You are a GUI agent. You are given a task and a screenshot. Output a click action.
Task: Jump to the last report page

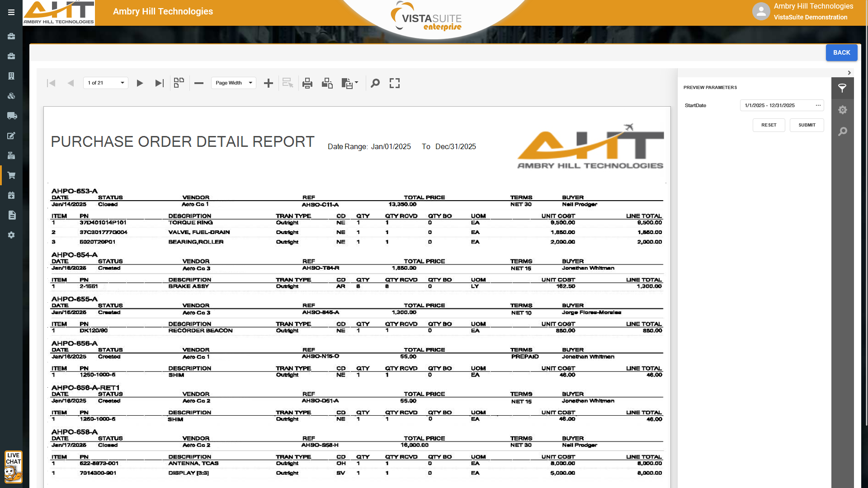(159, 83)
